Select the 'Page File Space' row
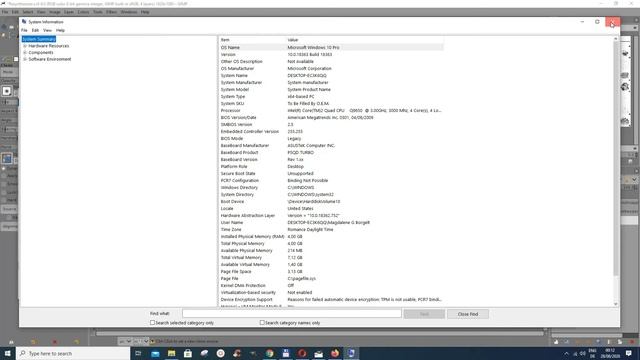The height and width of the screenshot is (360, 640). point(331,271)
